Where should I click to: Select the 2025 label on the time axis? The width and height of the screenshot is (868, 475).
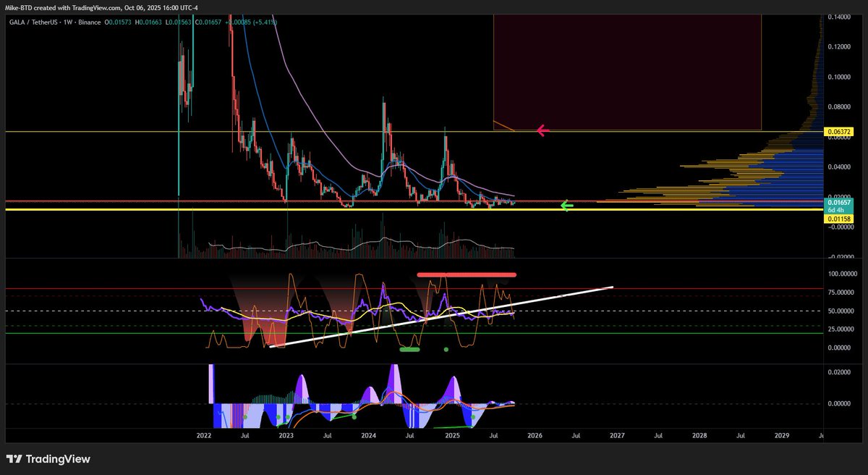(x=453, y=436)
